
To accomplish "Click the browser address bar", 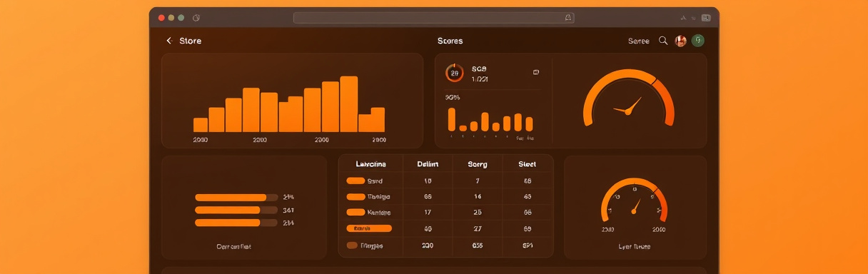I will pyautogui.click(x=433, y=18).
